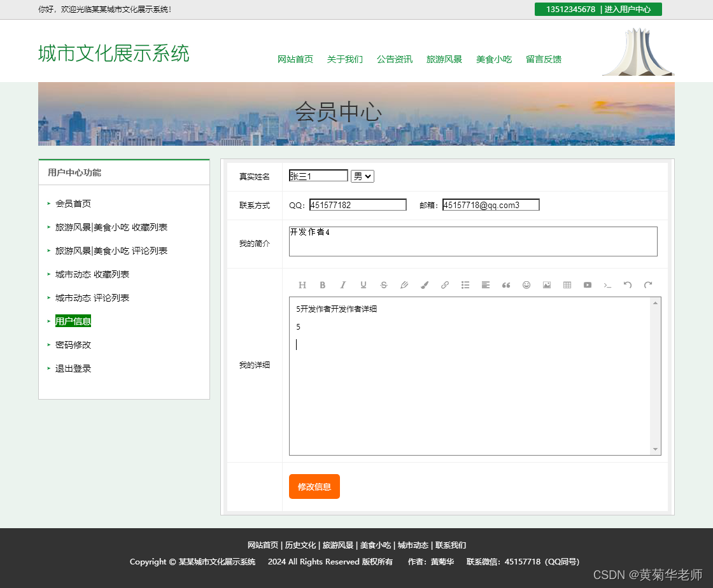Open the emoji smiley picker
Viewport: 713px width, 588px height.
click(x=526, y=285)
